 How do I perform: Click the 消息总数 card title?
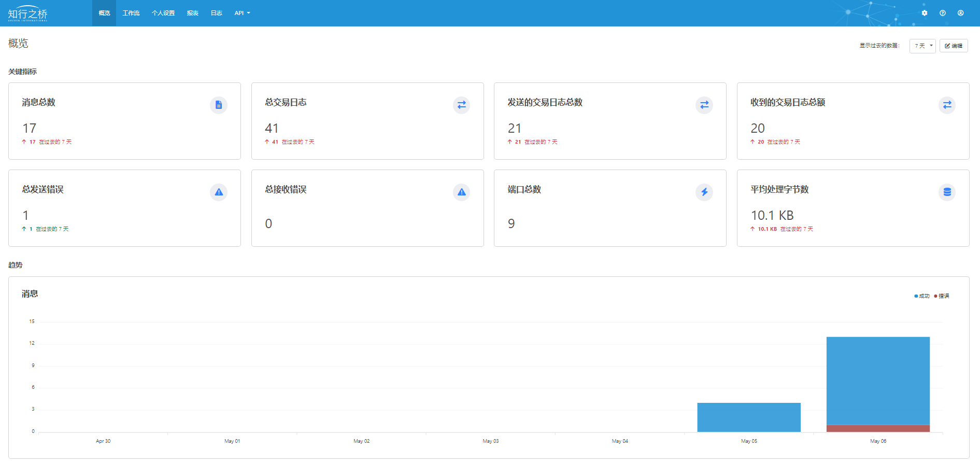(x=38, y=103)
